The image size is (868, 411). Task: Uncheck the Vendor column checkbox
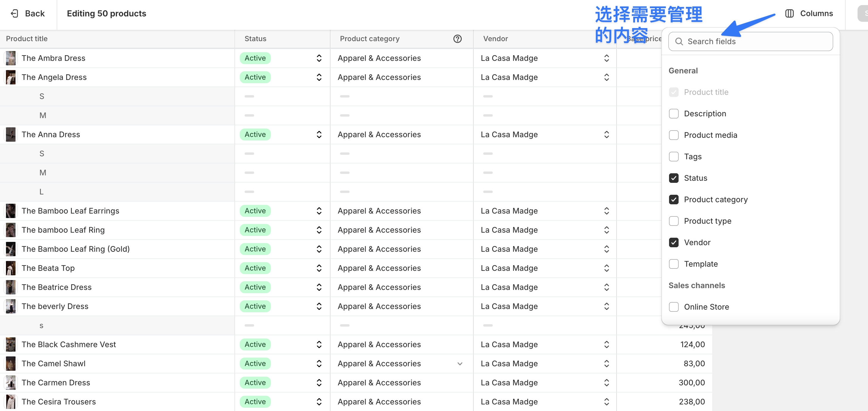coord(674,242)
